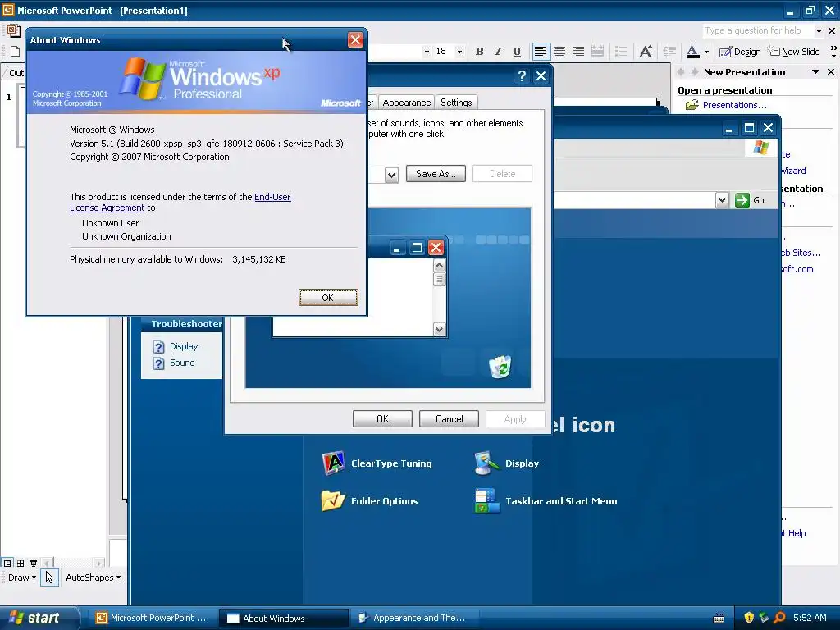Center text in PowerPoint toolbar
840x630 pixels.
tap(559, 52)
